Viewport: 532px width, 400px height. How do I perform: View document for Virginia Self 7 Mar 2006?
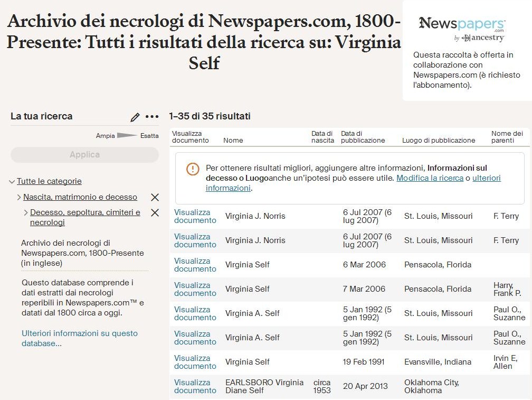(x=195, y=290)
